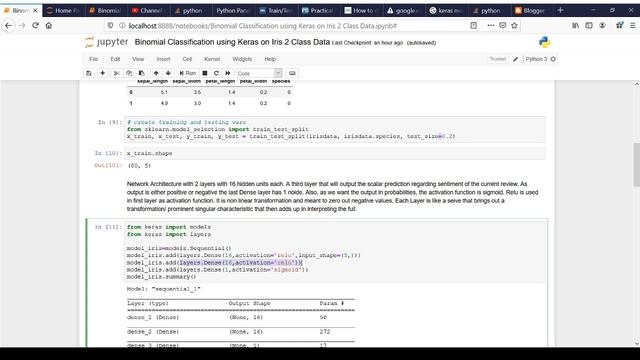This screenshot has width=640, height=360.
Task: Open the Edit menu
Action: click(x=115, y=59)
